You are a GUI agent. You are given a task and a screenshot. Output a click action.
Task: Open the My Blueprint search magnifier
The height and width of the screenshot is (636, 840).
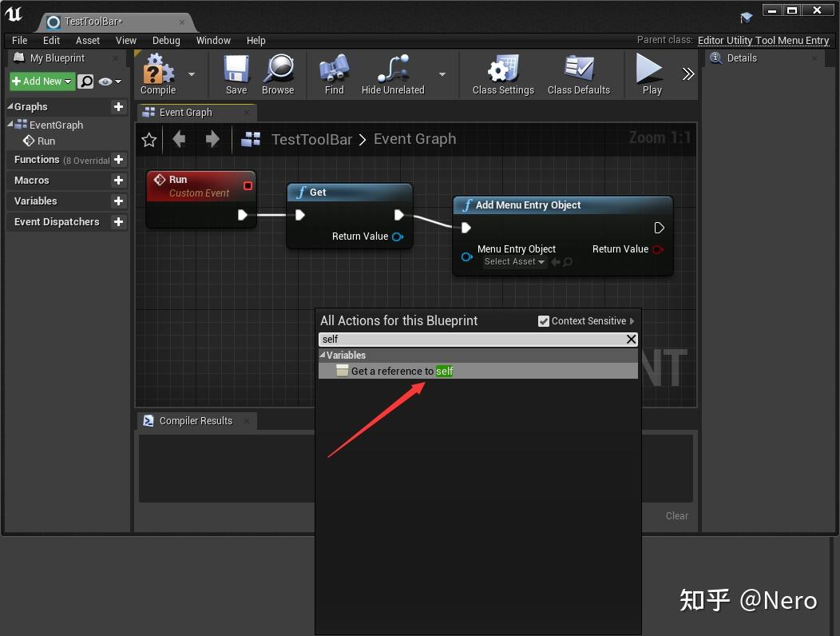[x=85, y=81]
